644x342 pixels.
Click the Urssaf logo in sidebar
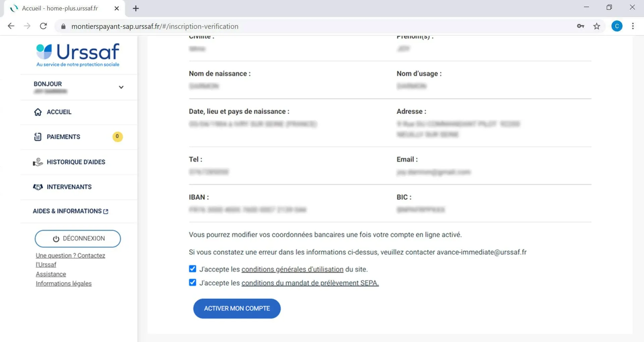(x=77, y=55)
